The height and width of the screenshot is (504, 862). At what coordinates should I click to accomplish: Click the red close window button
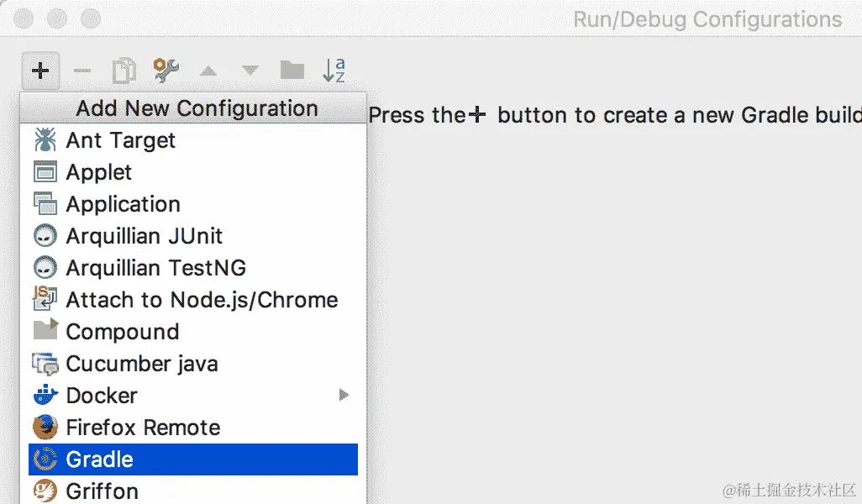tap(23, 18)
